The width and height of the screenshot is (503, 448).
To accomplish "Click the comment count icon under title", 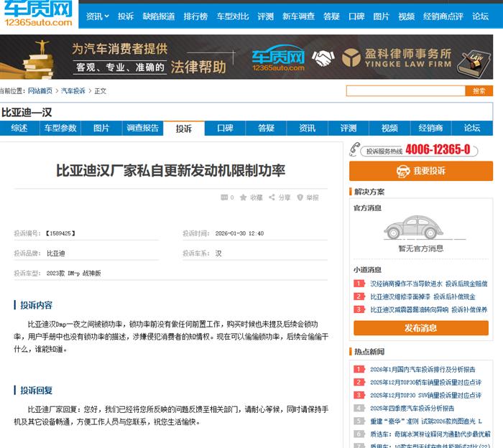I will 224,197.
